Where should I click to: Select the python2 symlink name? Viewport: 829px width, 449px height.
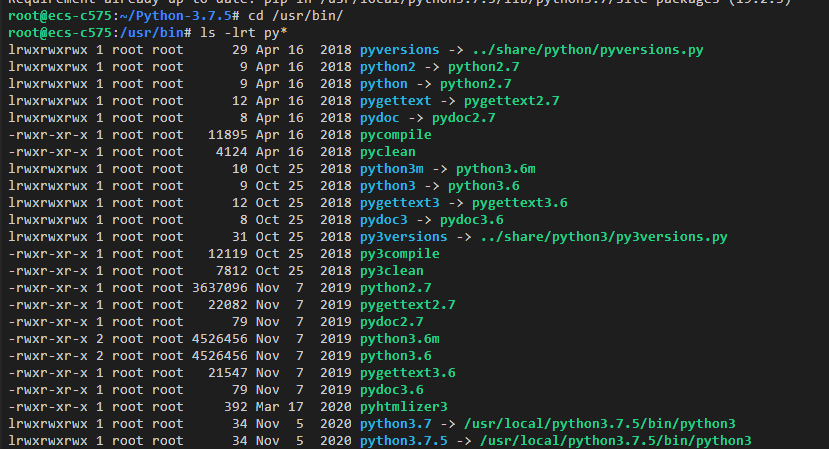click(x=388, y=67)
